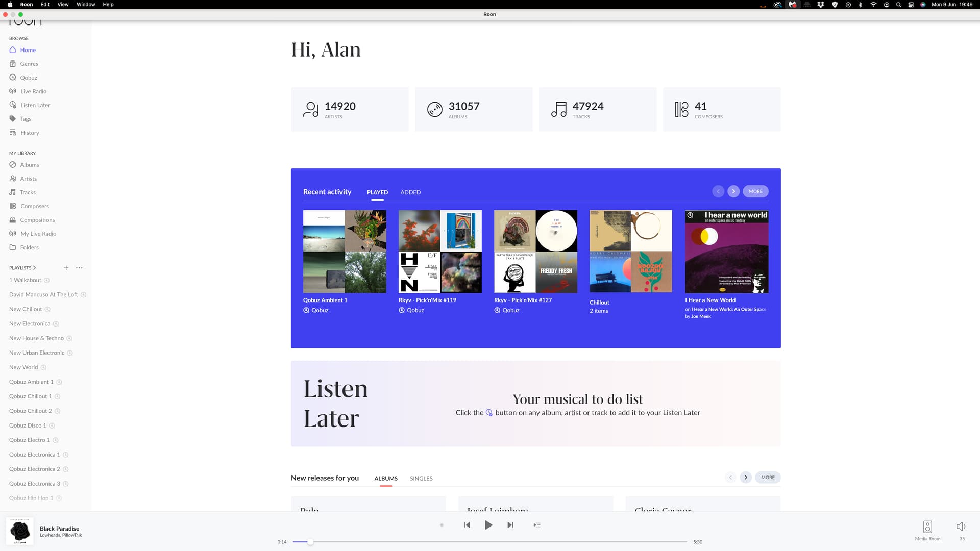Image resolution: width=980 pixels, height=551 pixels.
Task: Open the volume control speaker icon
Action: pyautogui.click(x=961, y=527)
